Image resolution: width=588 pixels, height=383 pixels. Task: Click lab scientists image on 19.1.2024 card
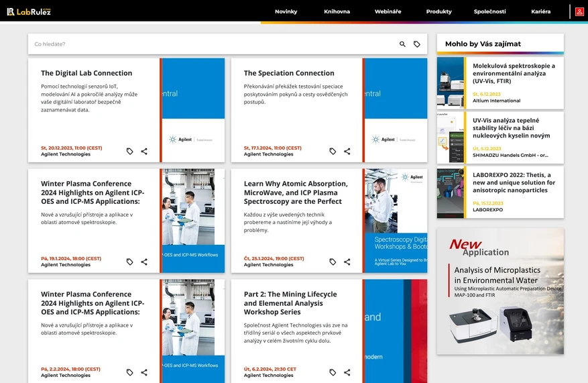[193, 221]
